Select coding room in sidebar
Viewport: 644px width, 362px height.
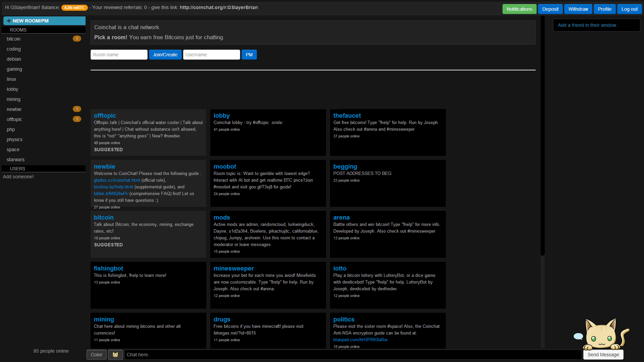(14, 49)
